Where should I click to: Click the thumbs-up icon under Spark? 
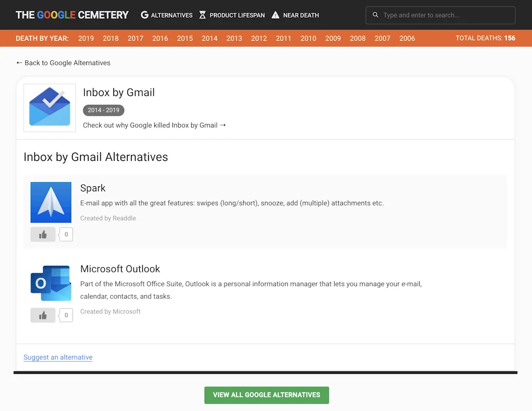43,234
